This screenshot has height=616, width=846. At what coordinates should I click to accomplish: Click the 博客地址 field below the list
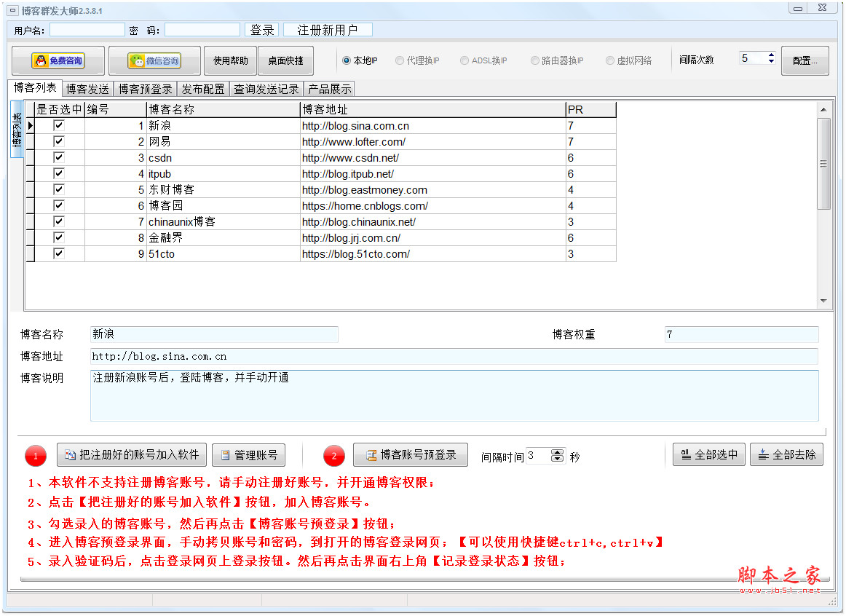454,357
